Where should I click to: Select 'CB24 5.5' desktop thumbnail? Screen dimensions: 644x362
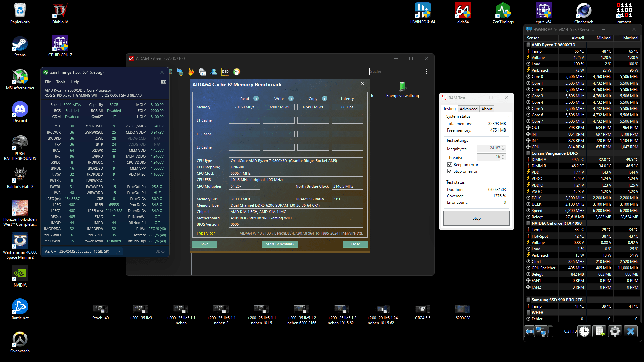pyautogui.click(x=423, y=312)
